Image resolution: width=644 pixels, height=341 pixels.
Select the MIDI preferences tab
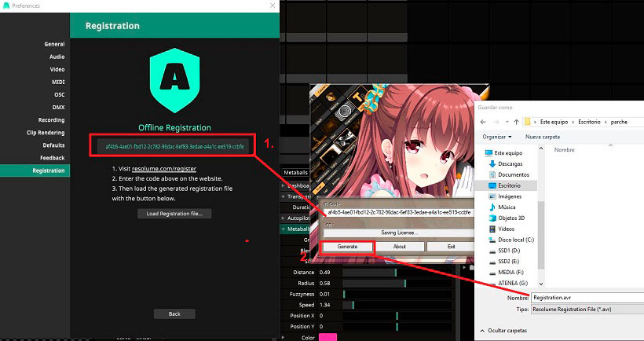[58, 82]
